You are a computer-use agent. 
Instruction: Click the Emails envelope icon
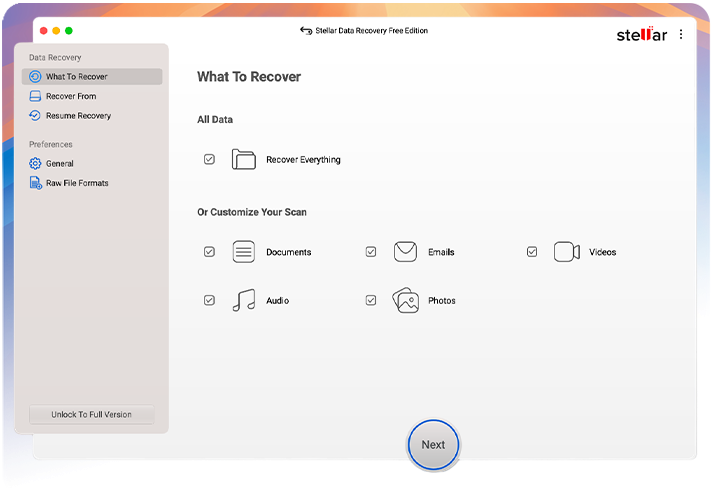(405, 251)
